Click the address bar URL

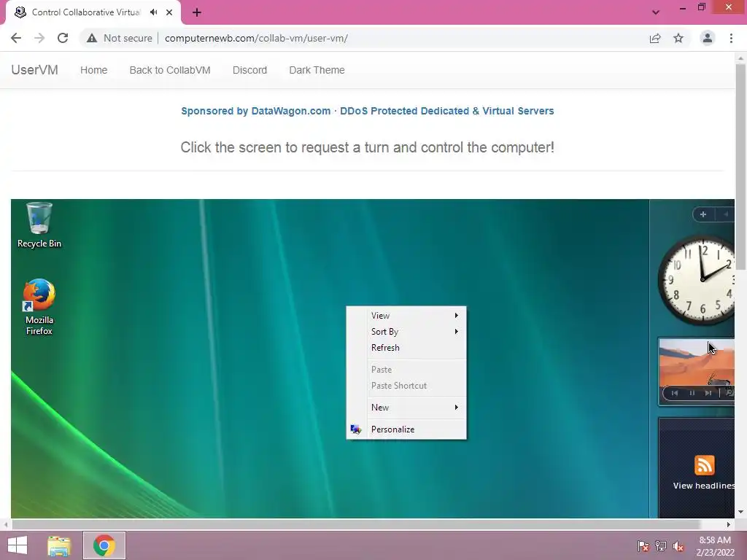pyautogui.click(x=256, y=38)
